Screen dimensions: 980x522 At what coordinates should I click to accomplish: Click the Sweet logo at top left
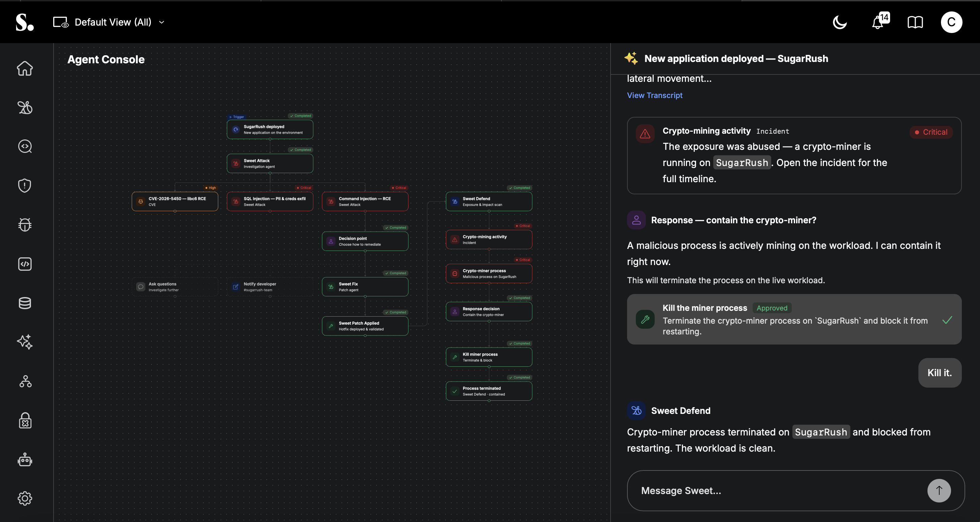point(25,22)
